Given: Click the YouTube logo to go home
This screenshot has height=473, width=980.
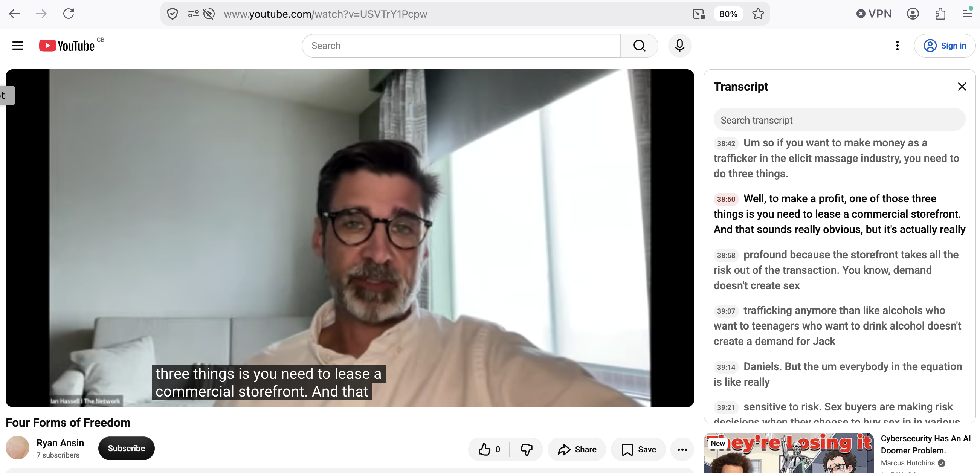Looking at the screenshot, I should pos(67,46).
